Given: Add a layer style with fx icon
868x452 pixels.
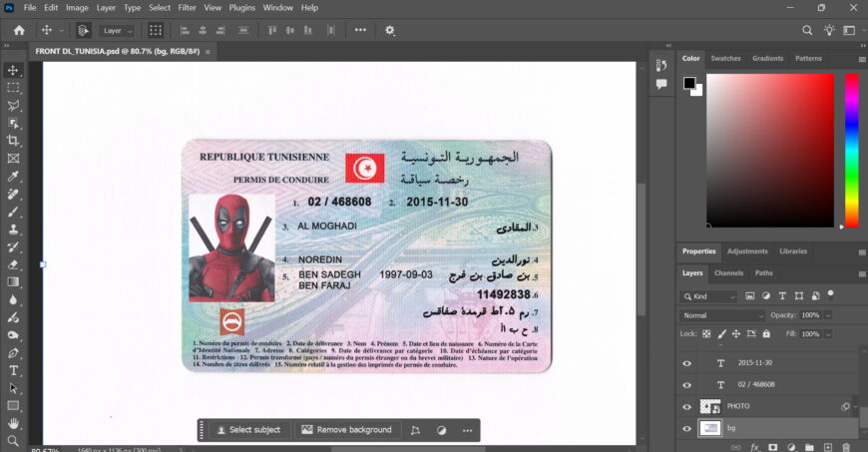Looking at the screenshot, I should 754,447.
